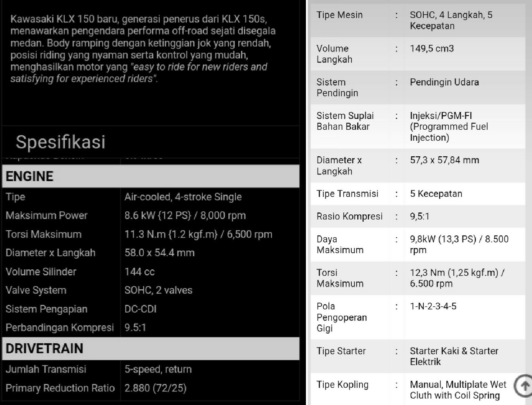532x405 pixels.
Task: Select the Spesifikasi heading
Action: (61, 142)
